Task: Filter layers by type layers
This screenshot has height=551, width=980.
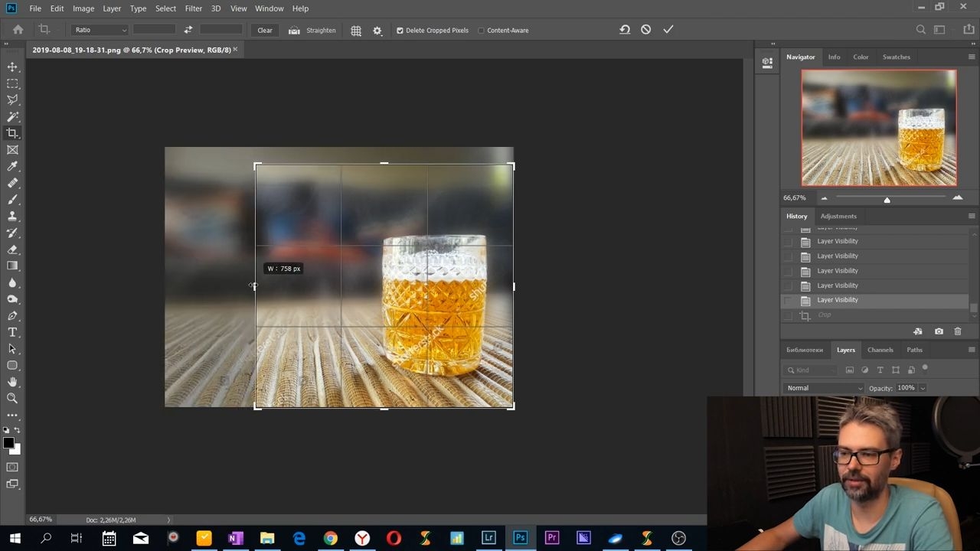Action: tap(880, 370)
